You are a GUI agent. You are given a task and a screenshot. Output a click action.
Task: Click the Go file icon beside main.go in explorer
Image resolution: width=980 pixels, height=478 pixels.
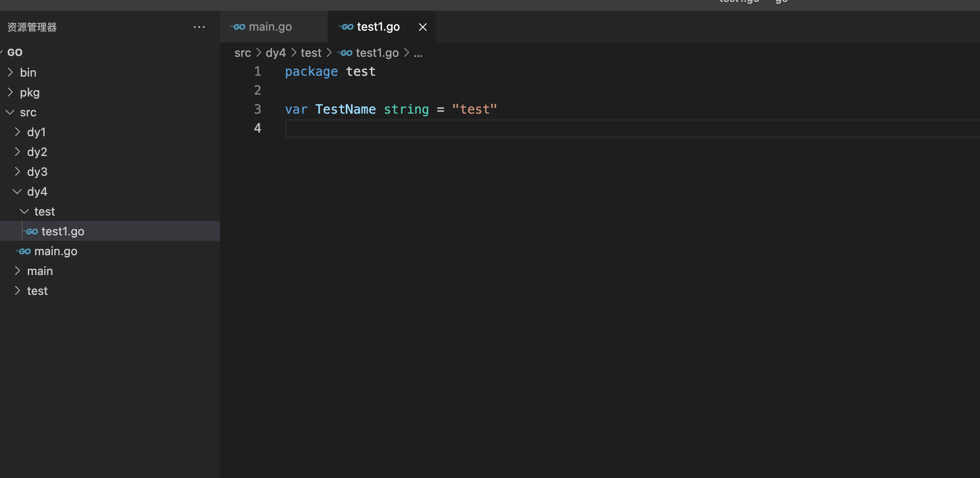pyautogui.click(x=23, y=251)
